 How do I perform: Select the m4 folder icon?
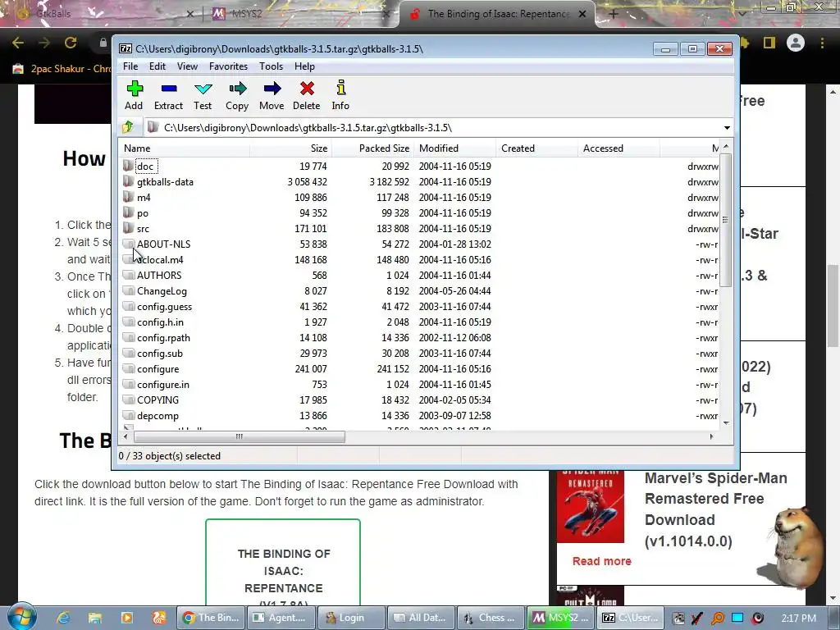[128, 197]
